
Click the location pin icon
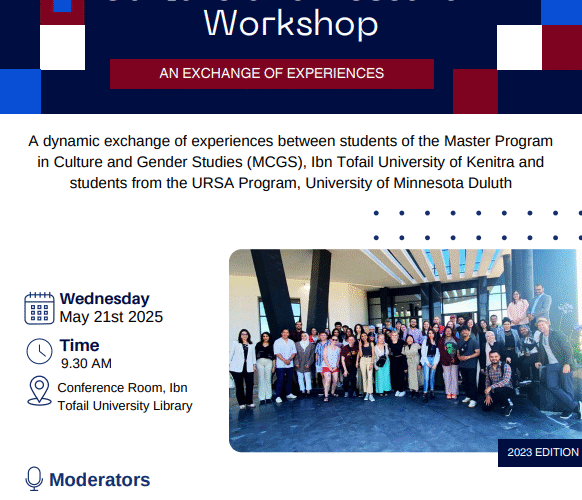(39, 390)
